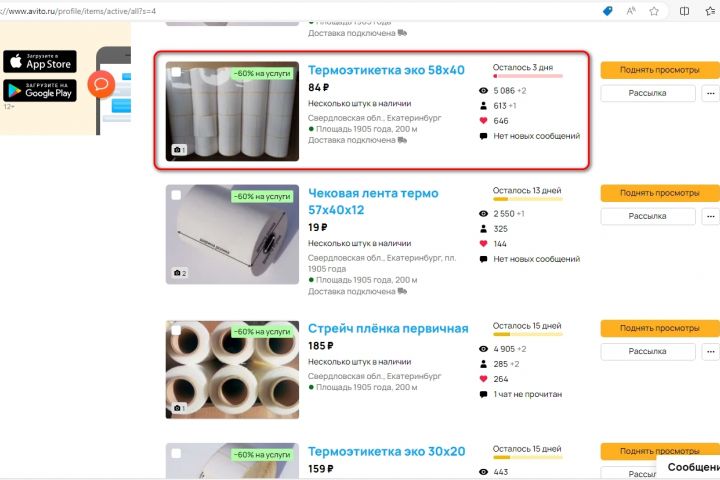Click 5 086 views count text

(x=504, y=90)
